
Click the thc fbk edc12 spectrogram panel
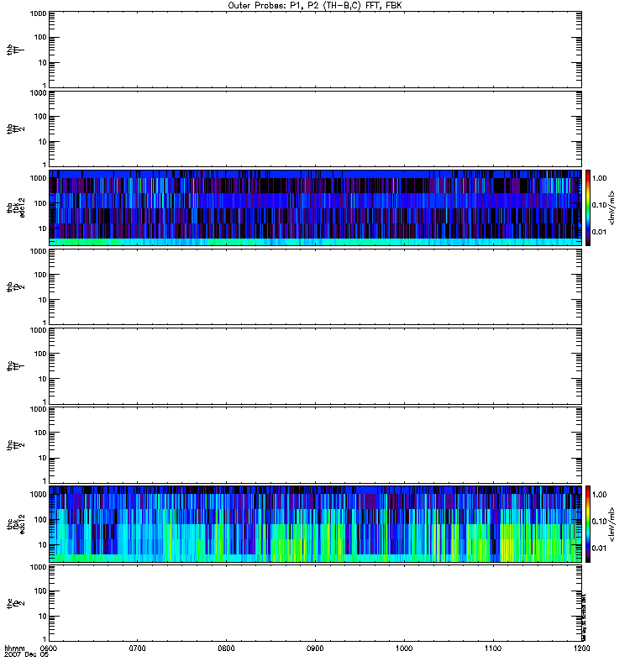point(316,524)
